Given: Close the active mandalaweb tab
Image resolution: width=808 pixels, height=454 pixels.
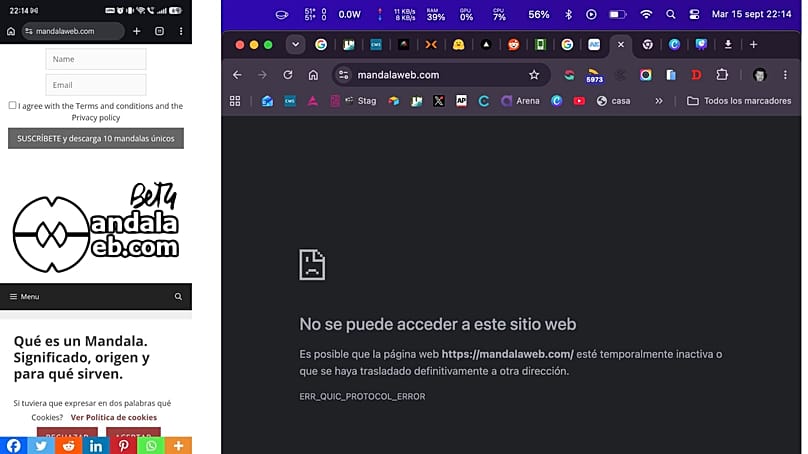Looking at the screenshot, I should point(621,45).
